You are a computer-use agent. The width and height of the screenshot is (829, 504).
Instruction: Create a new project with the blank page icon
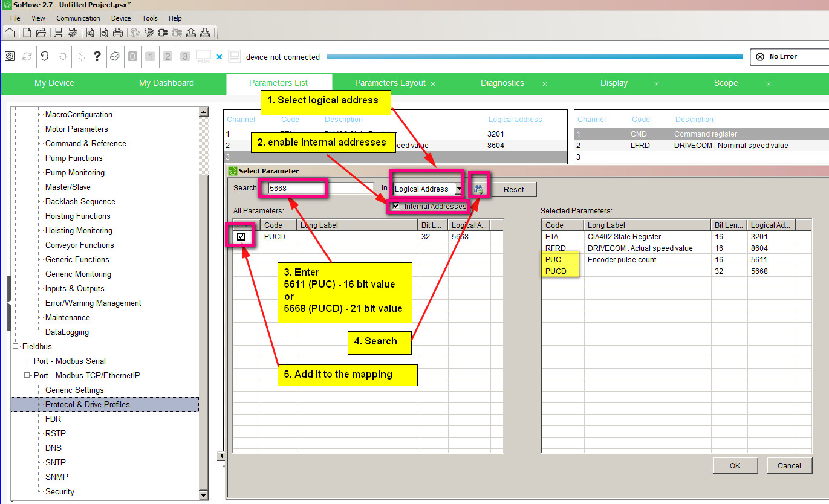coord(27,33)
